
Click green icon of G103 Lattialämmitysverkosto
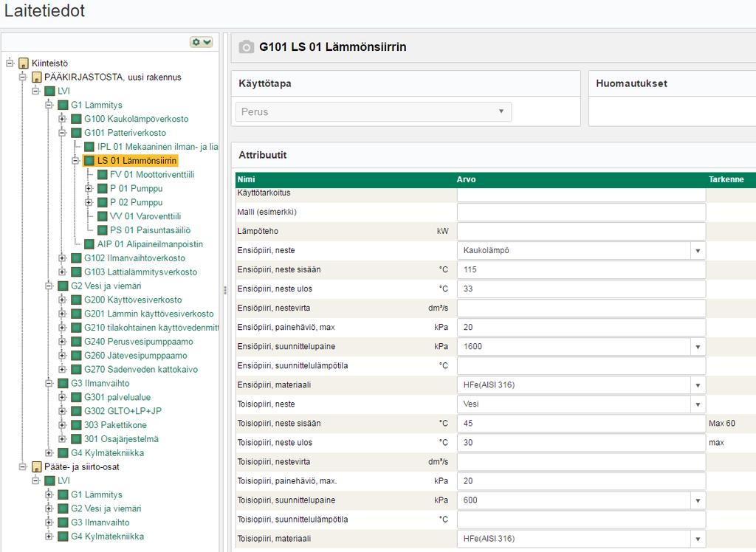(76, 272)
